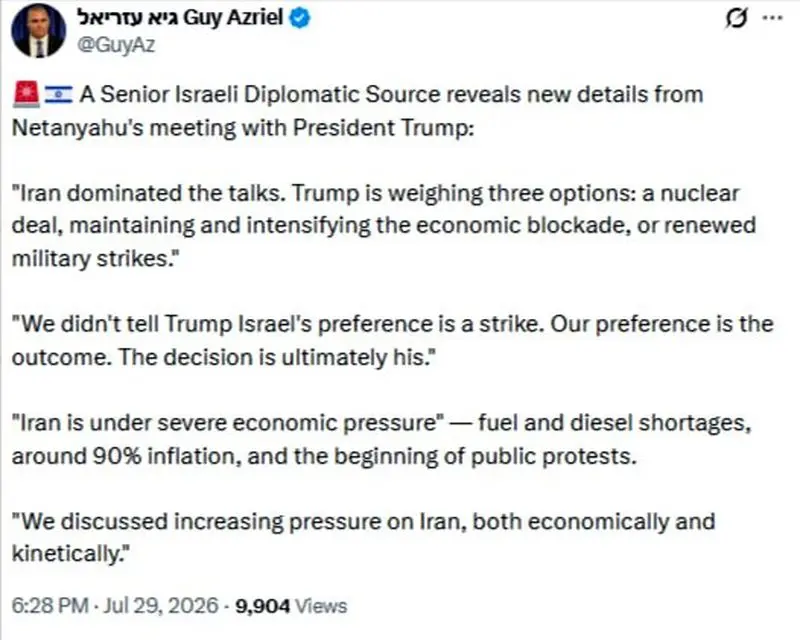This screenshot has height=640, width=800.
Task: Click the blue verified checkmark badge
Action: (x=300, y=19)
